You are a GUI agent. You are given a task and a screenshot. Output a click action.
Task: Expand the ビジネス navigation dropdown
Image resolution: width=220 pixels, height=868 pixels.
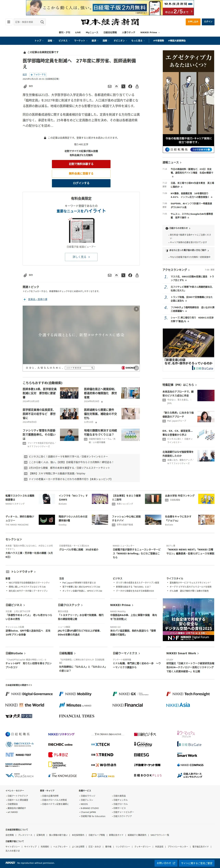pyautogui.click(x=64, y=40)
